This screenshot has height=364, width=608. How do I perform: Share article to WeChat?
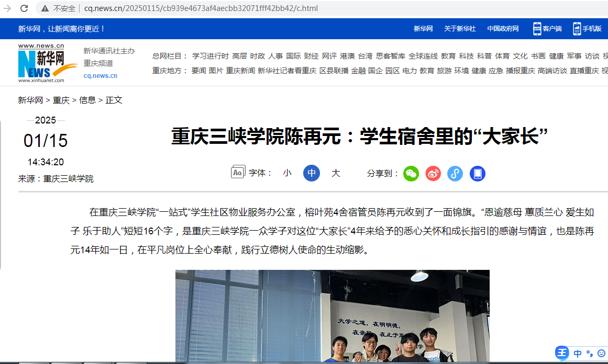411,174
